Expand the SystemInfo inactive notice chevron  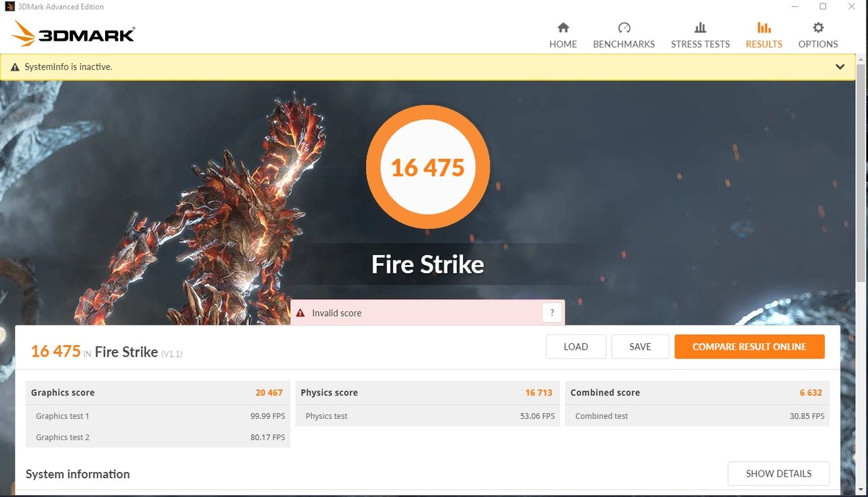coord(840,67)
